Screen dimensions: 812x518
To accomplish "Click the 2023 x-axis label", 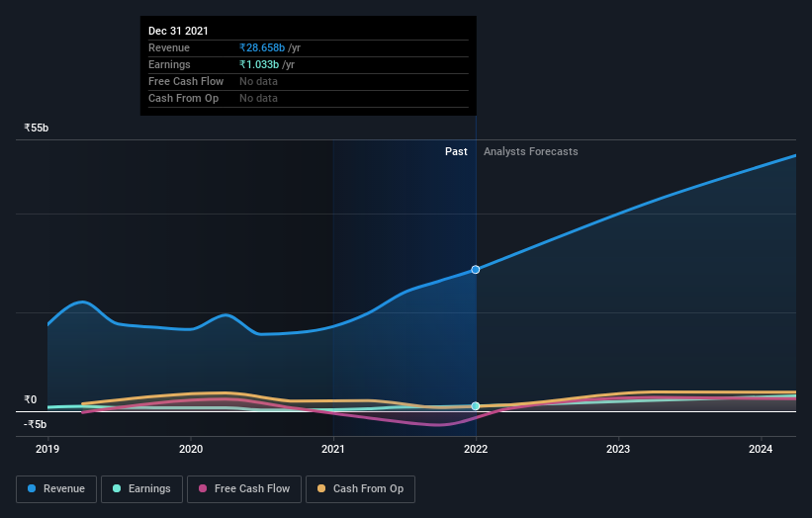I will point(618,449).
